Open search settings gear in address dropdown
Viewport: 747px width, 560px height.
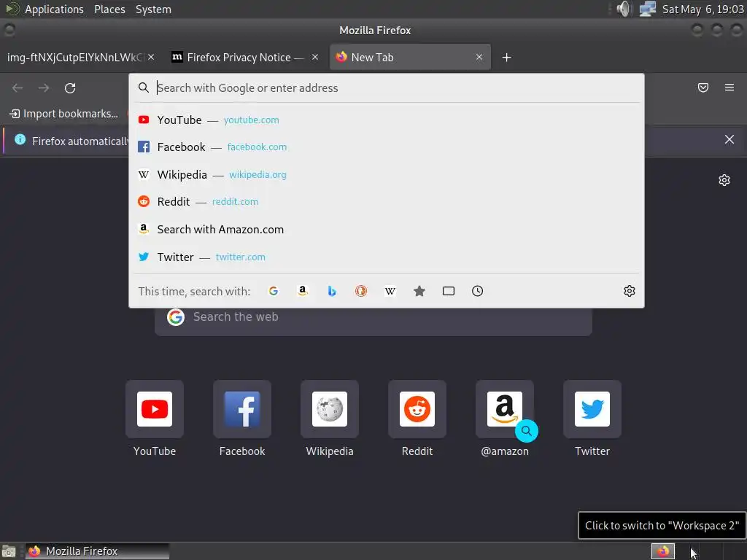(630, 291)
